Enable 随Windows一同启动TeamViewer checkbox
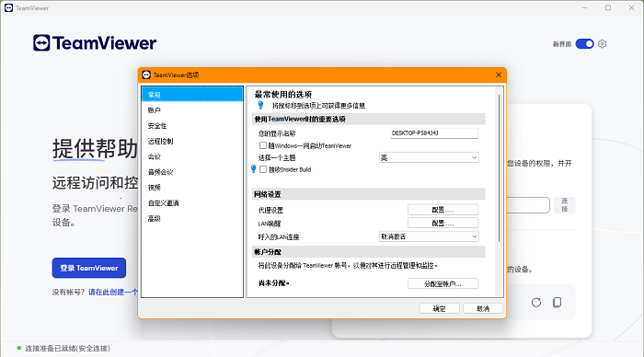Screen dimensions: 644x357 (x=263, y=145)
